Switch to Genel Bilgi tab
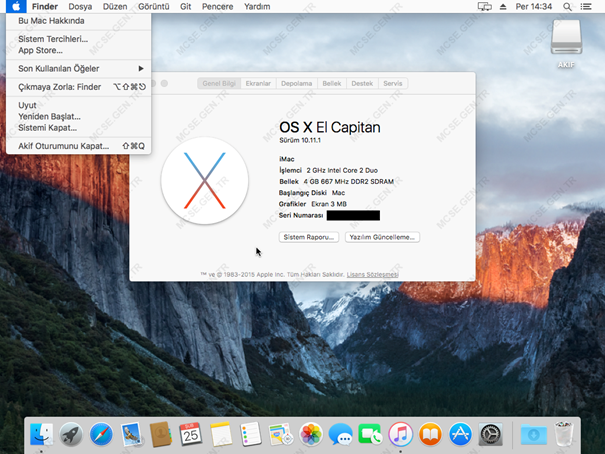 219,83
